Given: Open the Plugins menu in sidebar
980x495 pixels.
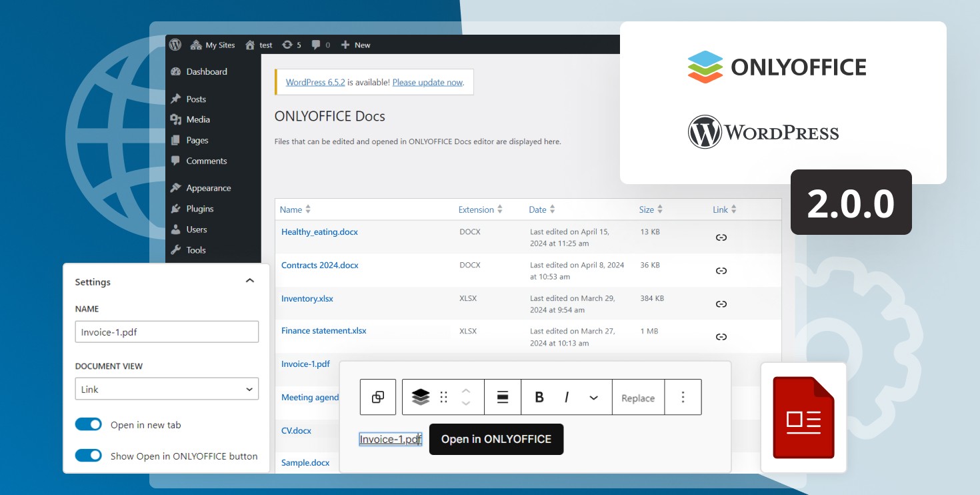Looking at the screenshot, I should point(199,209).
